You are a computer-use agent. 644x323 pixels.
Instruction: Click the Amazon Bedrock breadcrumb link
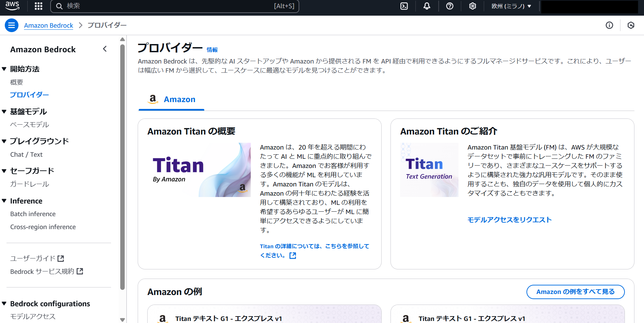(x=49, y=25)
